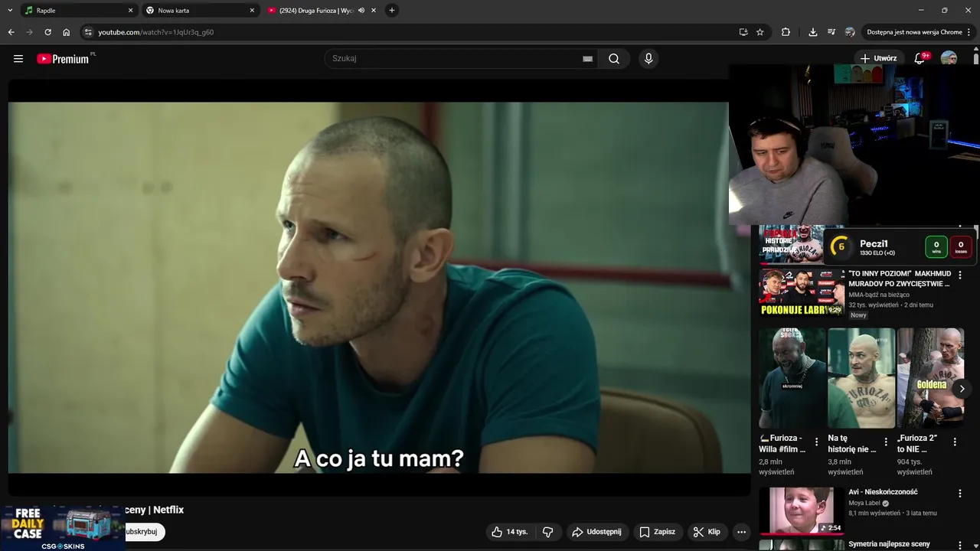Open Chrome downloads icon
980x551 pixels.
[813, 32]
